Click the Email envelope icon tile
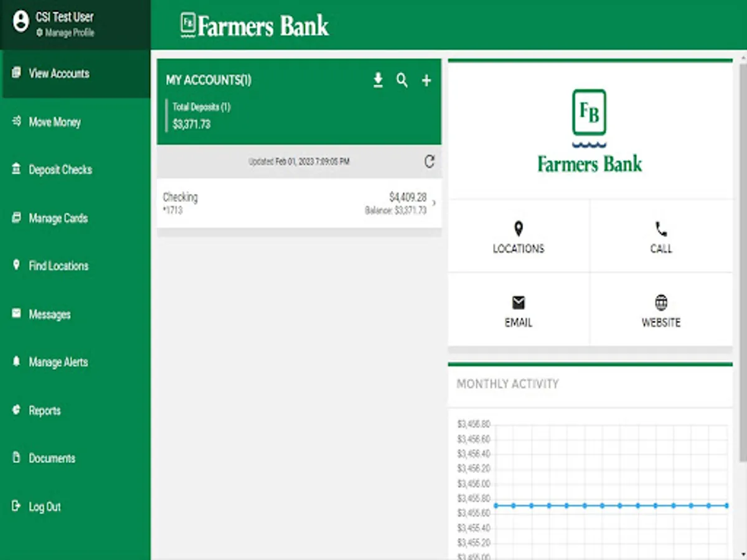The width and height of the screenshot is (747, 560). [x=519, y=303]
